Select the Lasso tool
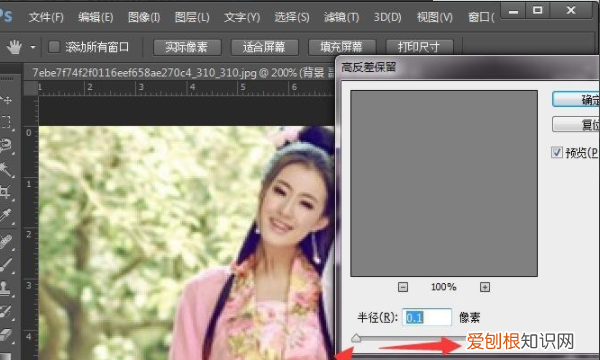The height and width of the screenshot is (360, 600). (x=6, y=145)
